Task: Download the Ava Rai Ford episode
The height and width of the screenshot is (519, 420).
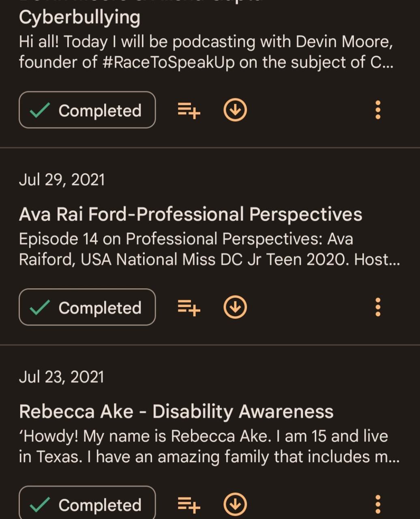Action: pos(235,307)
